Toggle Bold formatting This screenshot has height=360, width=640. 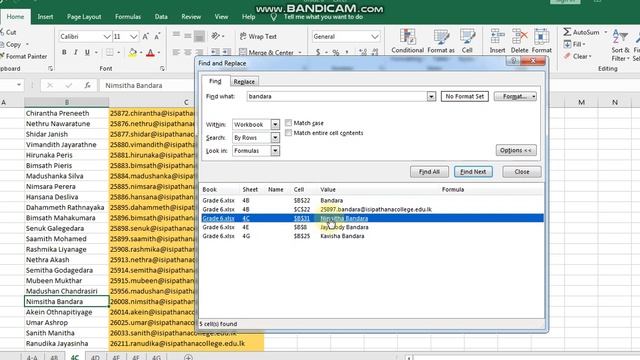coord(64,53)
